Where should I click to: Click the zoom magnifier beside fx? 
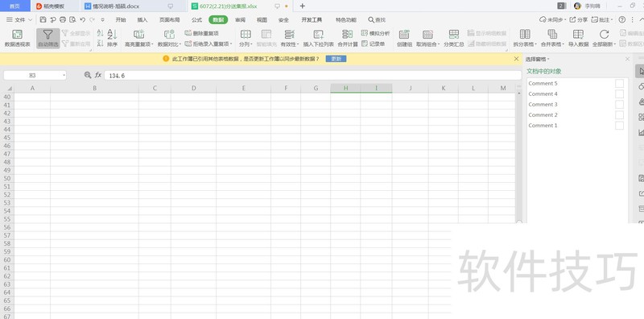pos(88,75)
